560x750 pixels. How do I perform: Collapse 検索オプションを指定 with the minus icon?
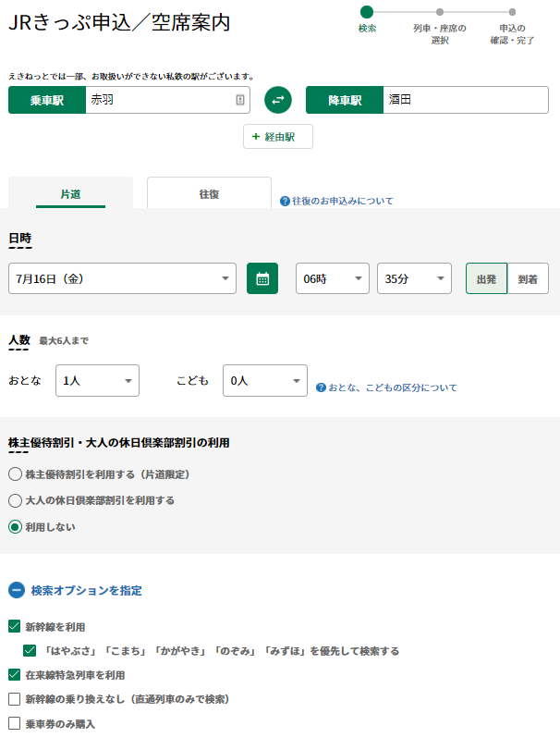point(17,590)
